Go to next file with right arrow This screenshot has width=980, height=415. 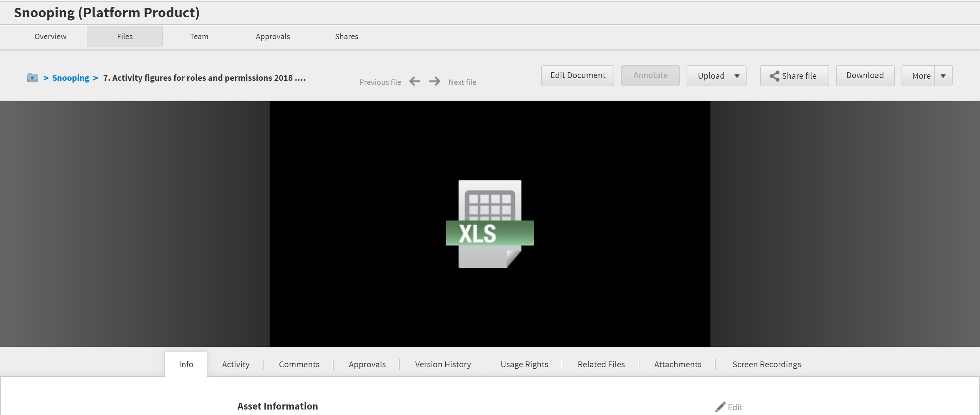click(434, 81)
